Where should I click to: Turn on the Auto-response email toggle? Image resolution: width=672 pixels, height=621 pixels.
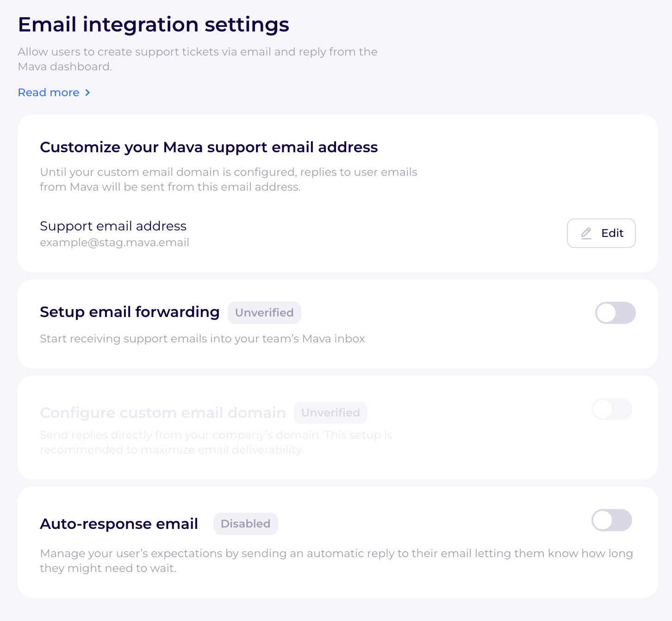(x=611, y=520)
